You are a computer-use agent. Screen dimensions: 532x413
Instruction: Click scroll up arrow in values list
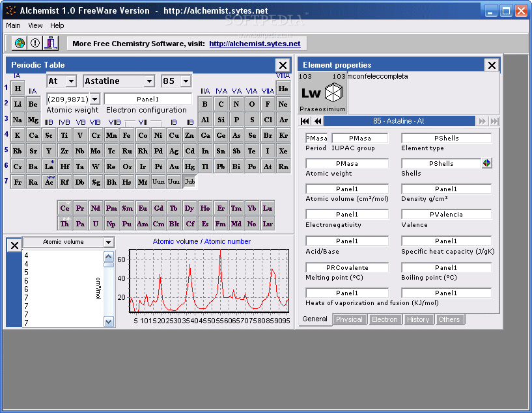[x=109, y=256]
